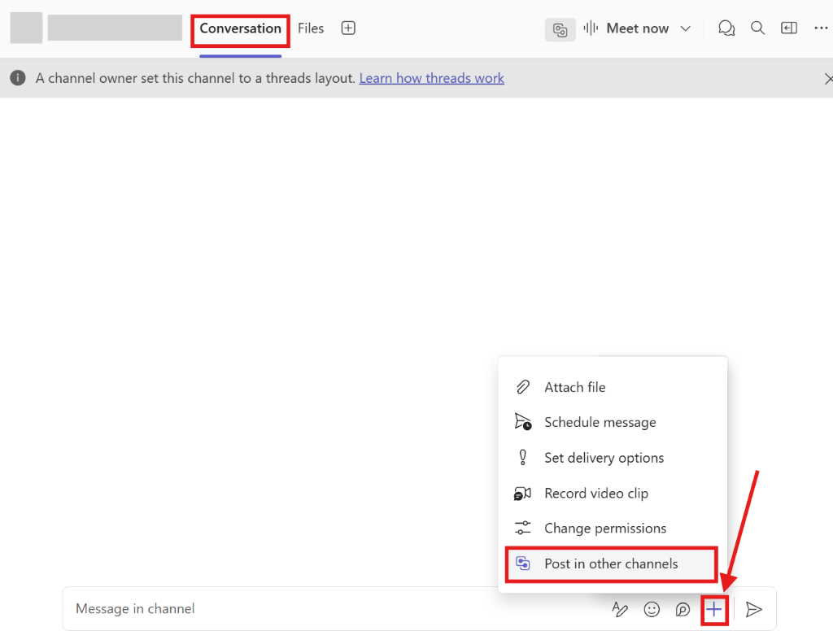
Task: Open the chat bubbles icon in header
Action: [x=726, y=28]
